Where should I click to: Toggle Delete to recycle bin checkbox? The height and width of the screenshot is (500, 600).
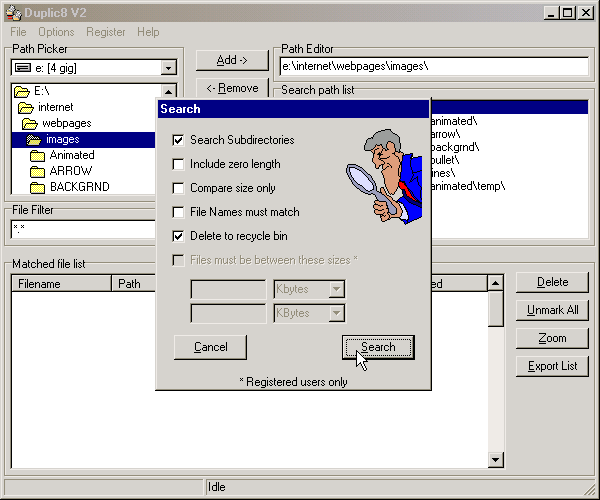click(179, 236)
